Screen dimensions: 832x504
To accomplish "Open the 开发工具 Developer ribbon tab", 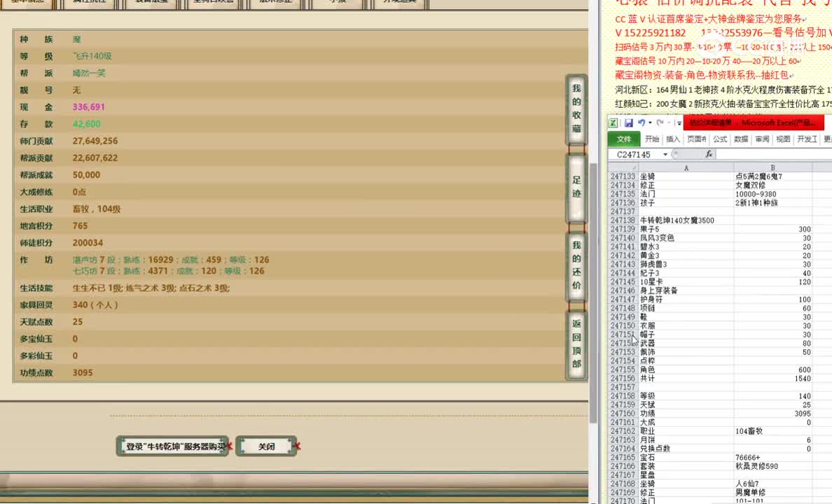I will (x=807, y=139).
